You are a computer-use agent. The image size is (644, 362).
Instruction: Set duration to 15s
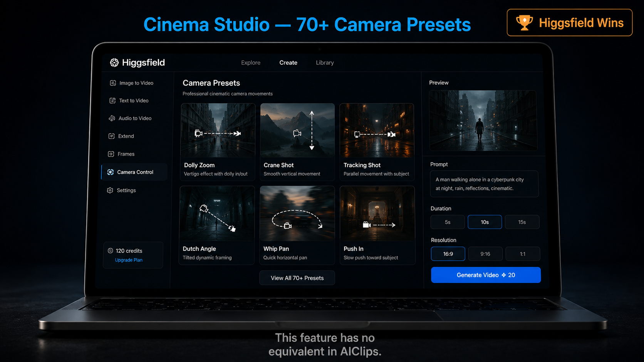pos(522,222)
